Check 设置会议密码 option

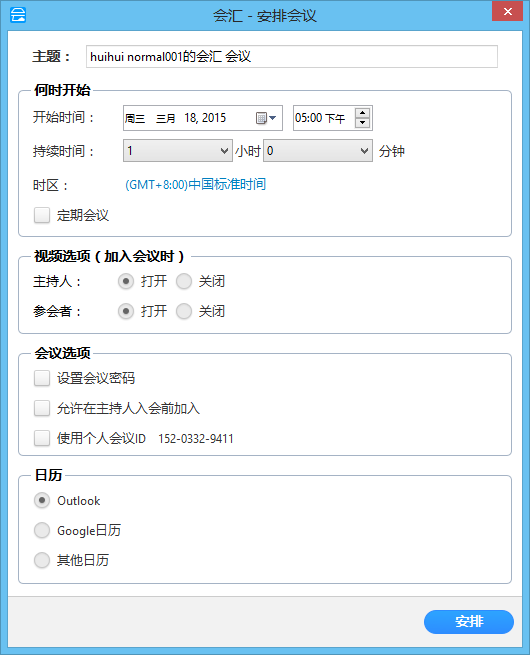[x=42, y=378]
